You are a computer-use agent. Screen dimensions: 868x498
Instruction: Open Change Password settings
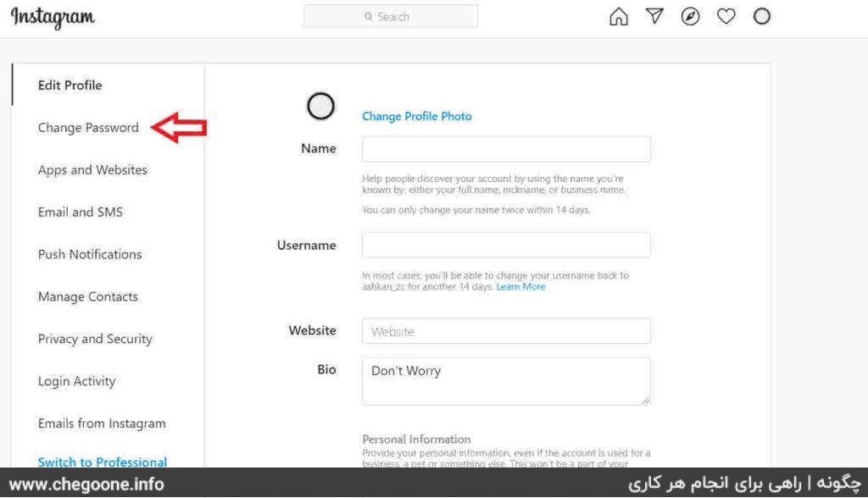(x=88, y=128)
